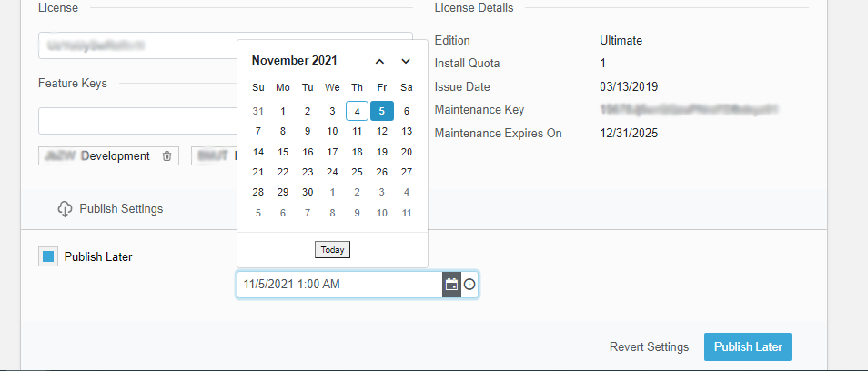The height and width of the screenshot is (371, 868).
Task: Click the Publish Settings cloud icon
Action: tap(66, 209)
